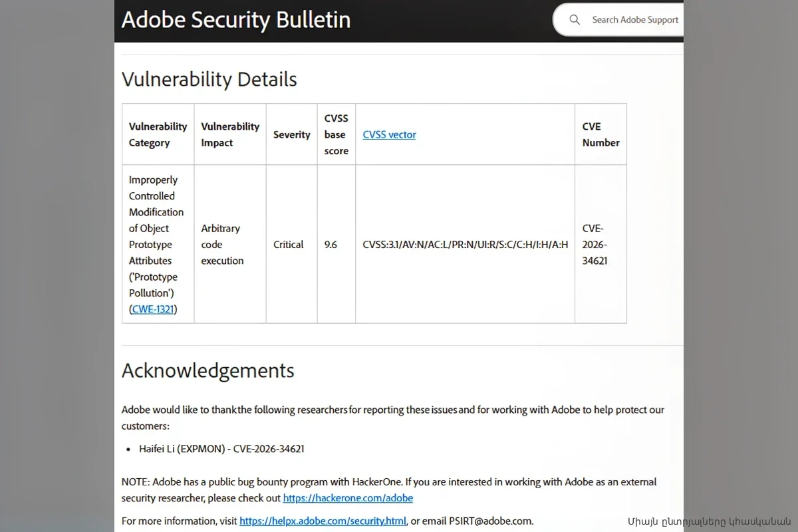
Task: Click the CVE Number column header
Action: pyautogui.click(x=600, y=134)
